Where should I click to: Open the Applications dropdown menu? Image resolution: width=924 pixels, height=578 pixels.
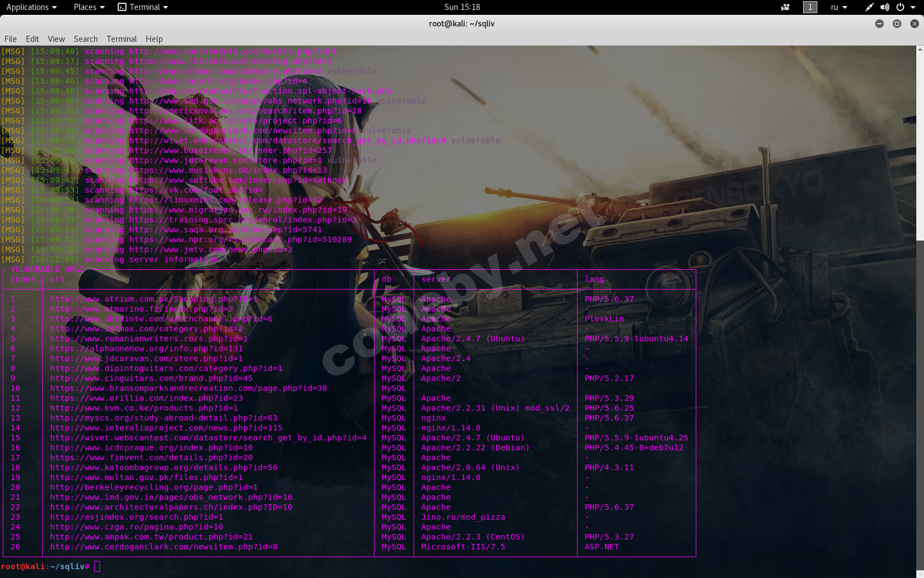tap(31, 7)
